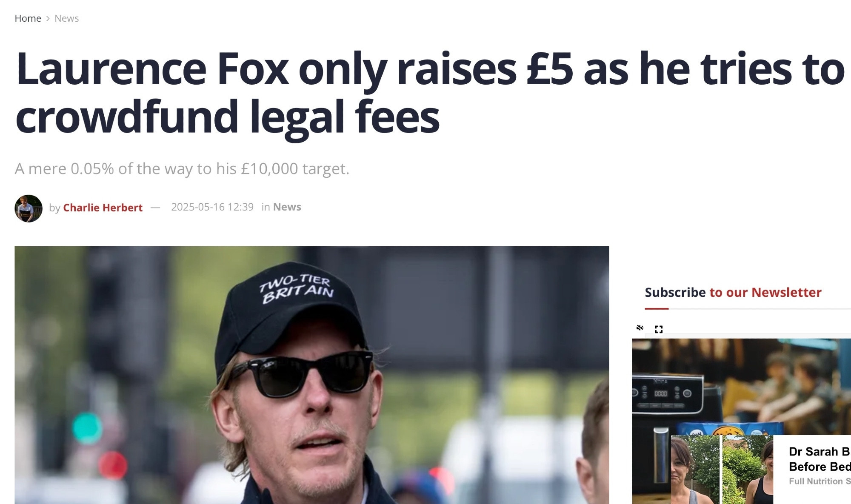Open the Dr Sarah Before Bed ad headline
The image size is (851, 504).
point(820,459)
